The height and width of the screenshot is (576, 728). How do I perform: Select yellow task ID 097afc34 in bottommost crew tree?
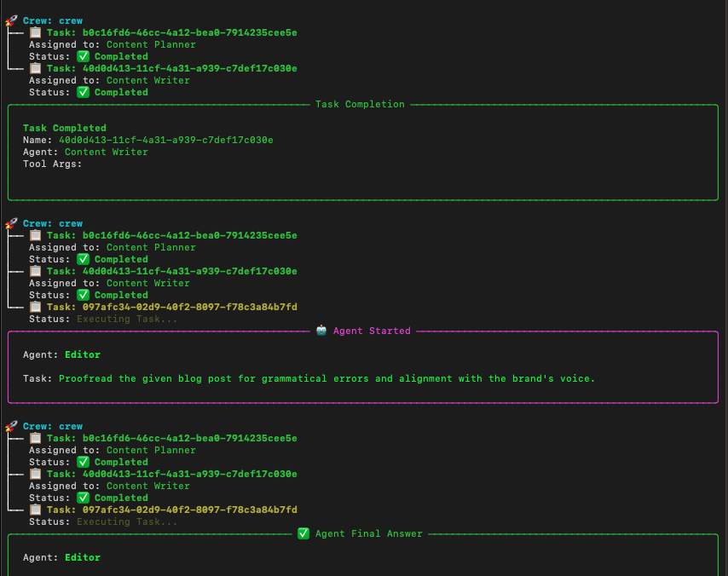click(x=189, y=510)
